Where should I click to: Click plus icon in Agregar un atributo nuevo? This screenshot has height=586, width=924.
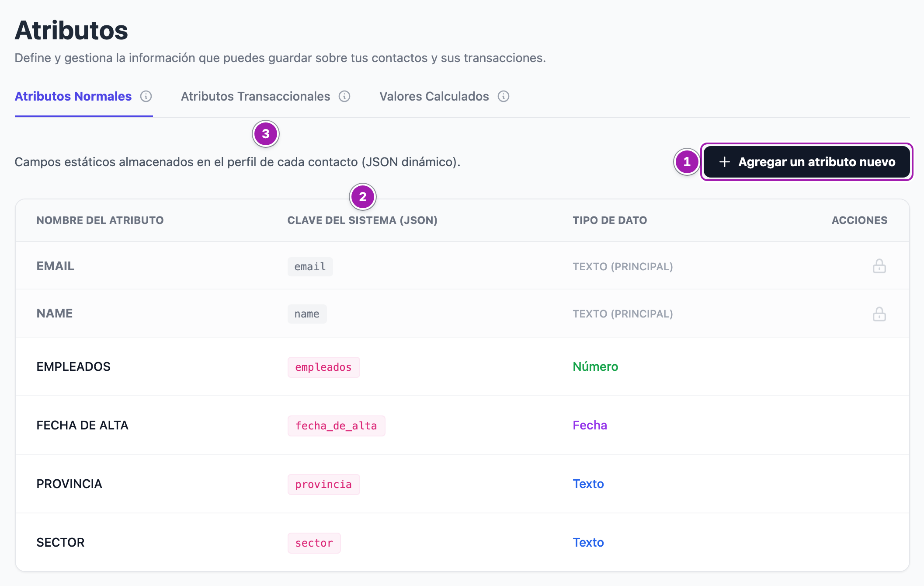click(x=724, y=162)
